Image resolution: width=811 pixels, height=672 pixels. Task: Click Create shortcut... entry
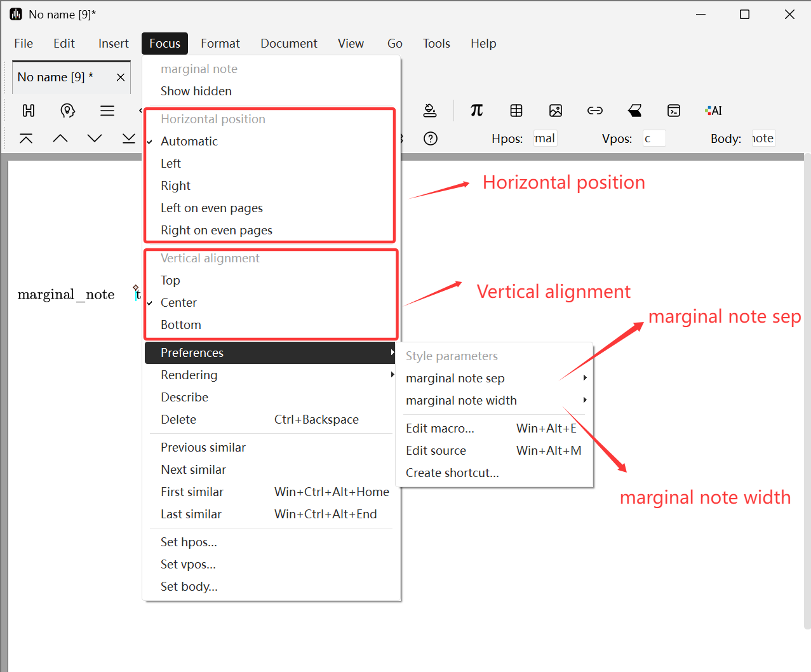point(452,473)
